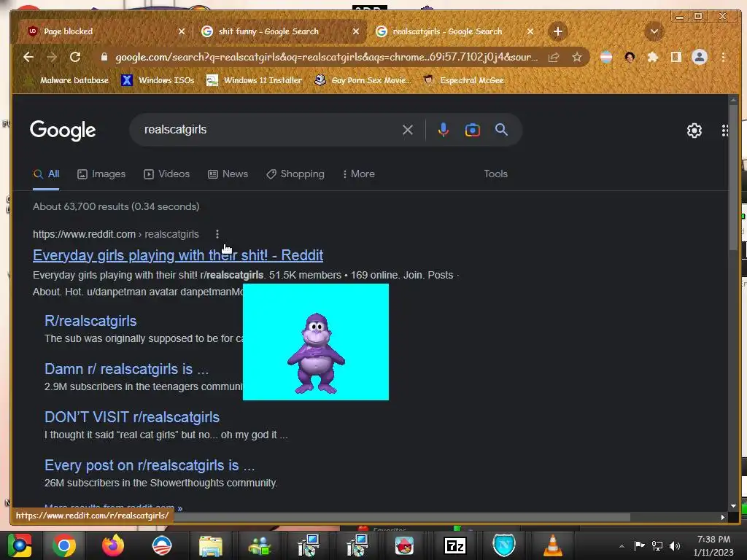747x560 pixels.
Task: Open the Google apps grid
Action: tap(724, 130)
